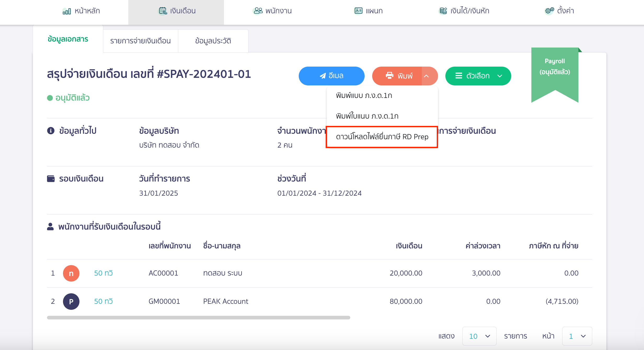Screen dimensions: 644x350
Task: Click the อีเมล send button
Action: coord(331,76)
